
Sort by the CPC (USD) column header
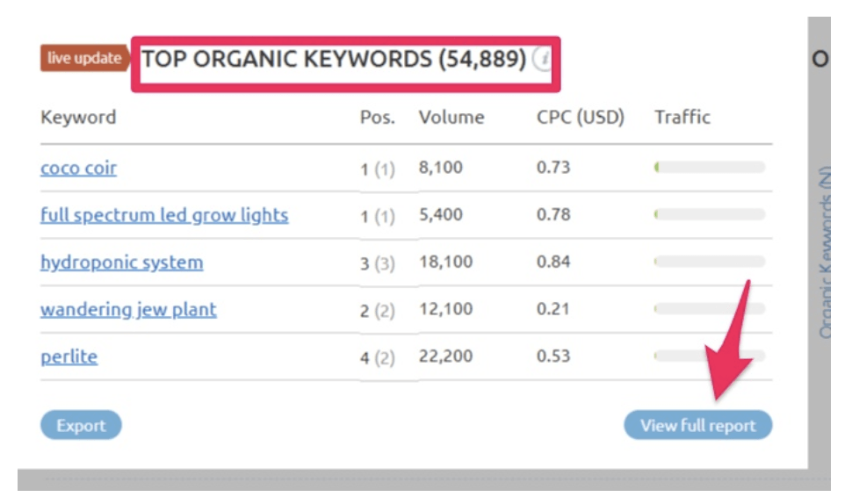click(581, 118)
